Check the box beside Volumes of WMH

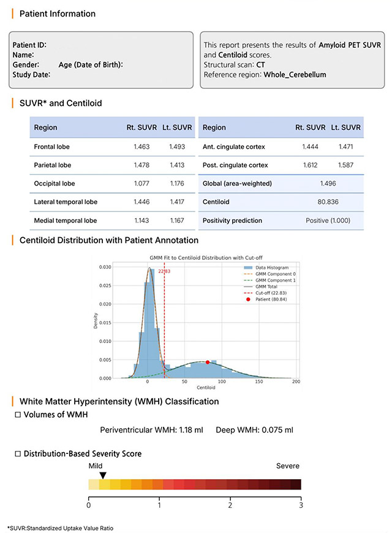(18, 416)
